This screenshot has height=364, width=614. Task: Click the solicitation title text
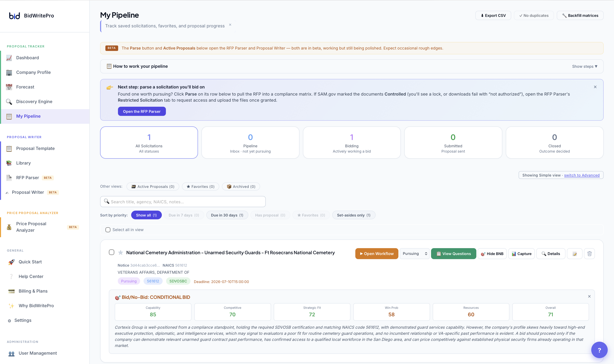tap(230, 253)
